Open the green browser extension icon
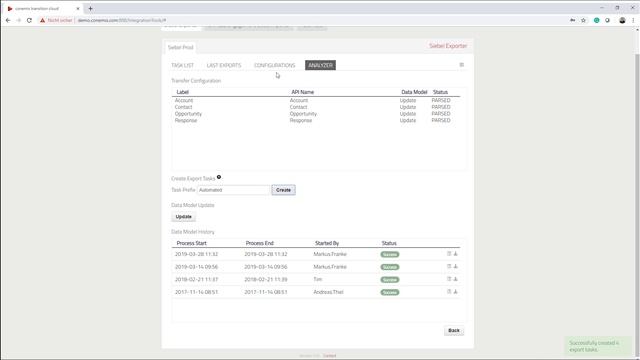The height and width of the screenshot is (360, 640). tap(596, 20)
